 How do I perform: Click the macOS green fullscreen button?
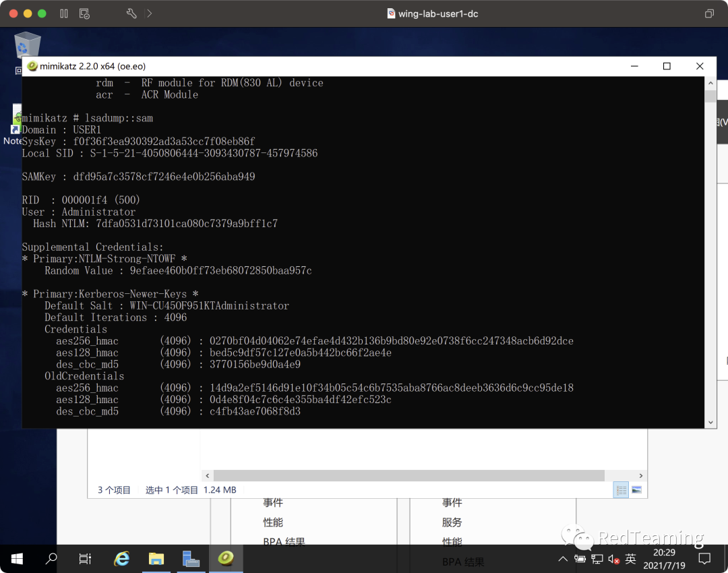pos(42,13)
